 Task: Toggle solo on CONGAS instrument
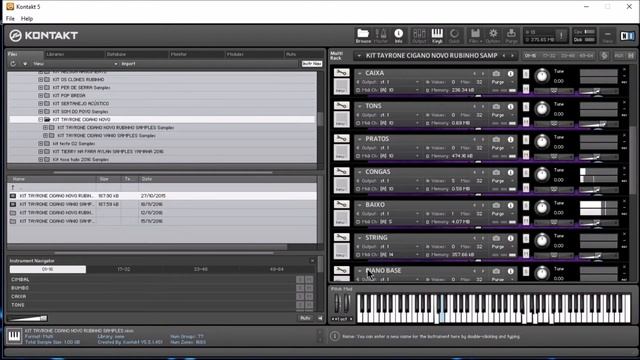point(526,173)
